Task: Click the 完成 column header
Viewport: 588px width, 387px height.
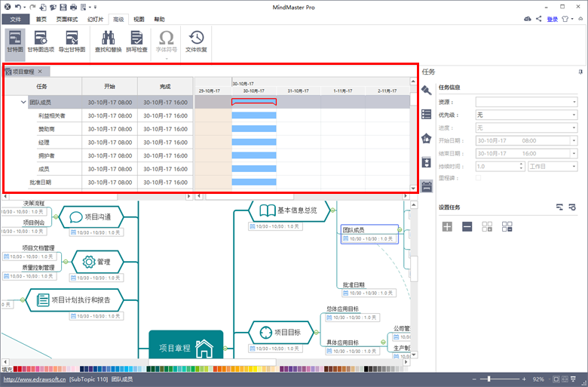Action: (x=165, y=86)
